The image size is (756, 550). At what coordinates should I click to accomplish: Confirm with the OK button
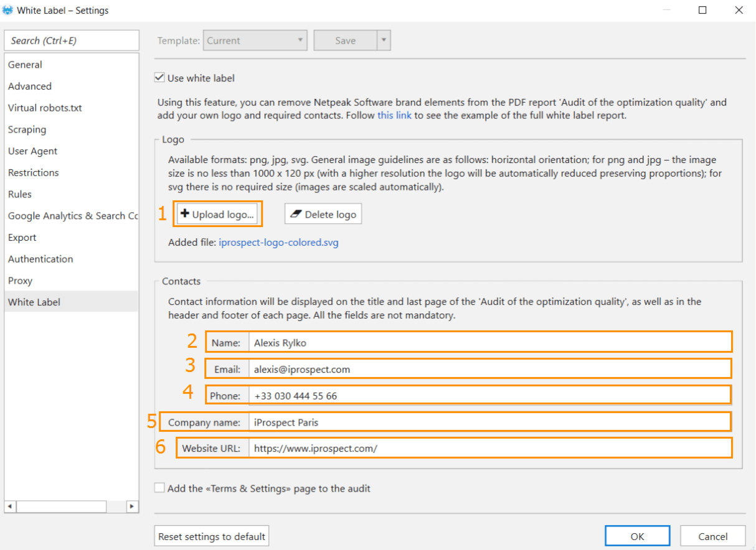[x=637, y=536]
